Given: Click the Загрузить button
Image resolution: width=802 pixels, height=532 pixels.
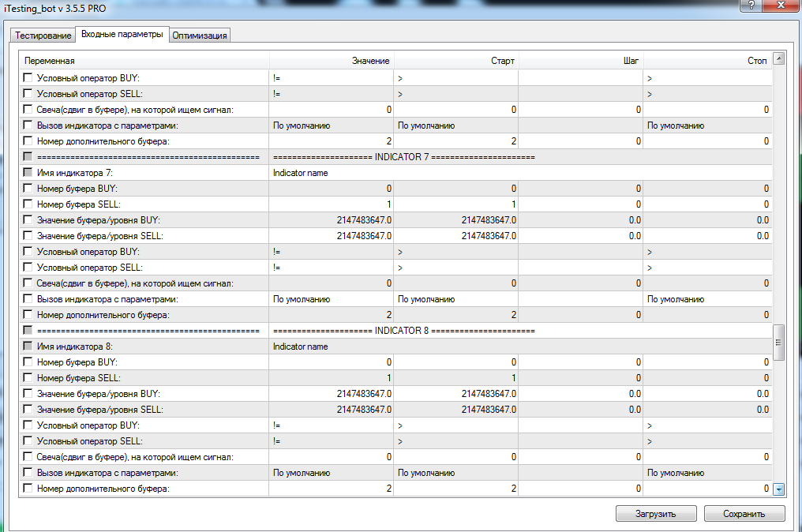Looking at the screenshot, I should click(x=656, y=514).
